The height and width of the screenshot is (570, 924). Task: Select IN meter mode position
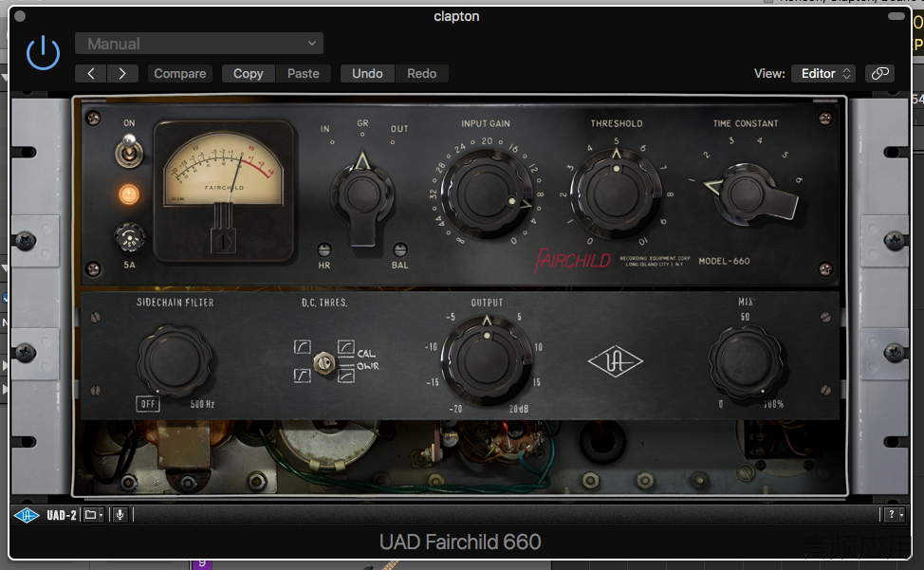[326, 129]
